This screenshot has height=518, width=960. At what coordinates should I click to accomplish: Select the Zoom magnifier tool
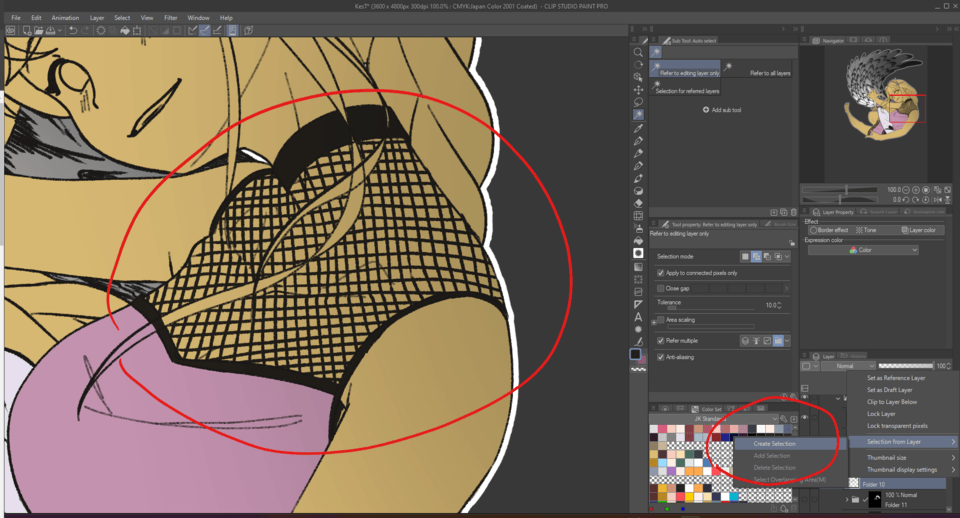click(x=638, y=53)
